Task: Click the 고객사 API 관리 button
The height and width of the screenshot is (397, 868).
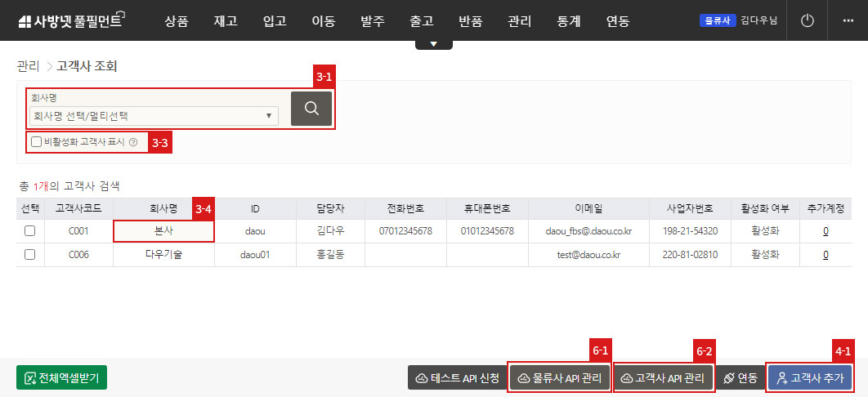Action: tap(663, 378)
